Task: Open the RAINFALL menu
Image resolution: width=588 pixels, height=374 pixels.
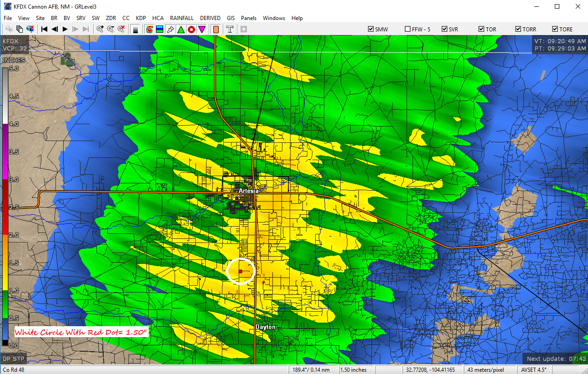Action: 181,18
